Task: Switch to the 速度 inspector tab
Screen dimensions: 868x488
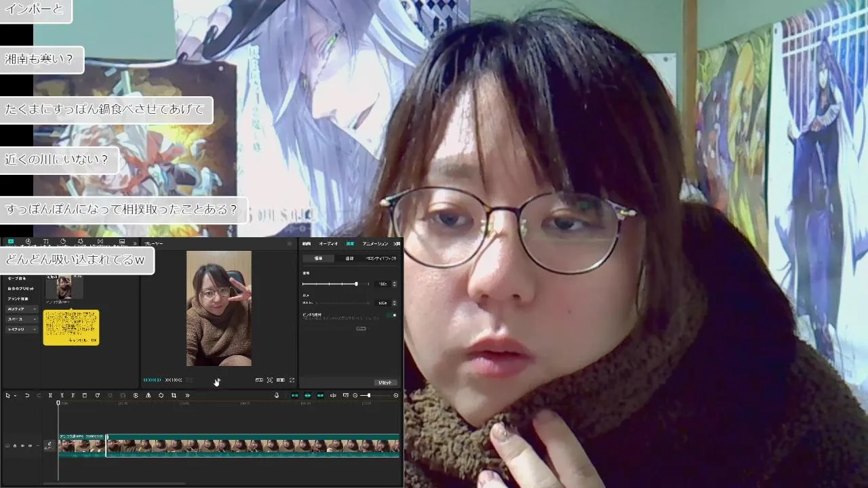Action: click(x=350, y=243)
